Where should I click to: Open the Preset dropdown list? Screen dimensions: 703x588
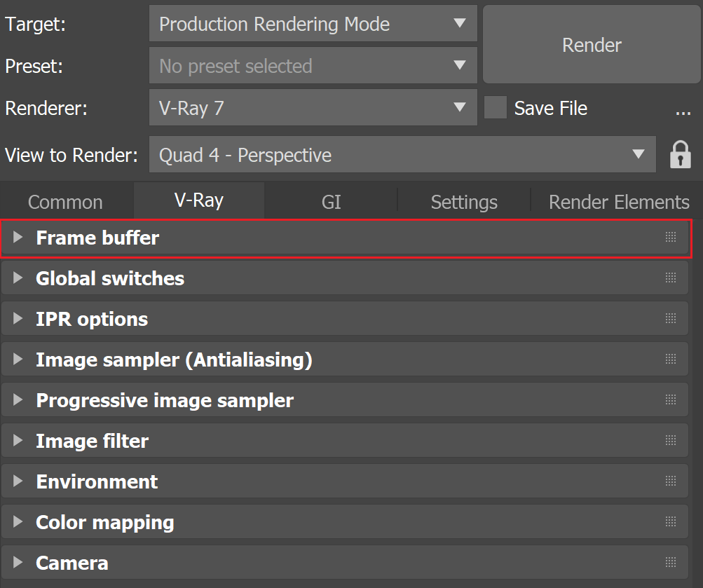tap(313, 66)
